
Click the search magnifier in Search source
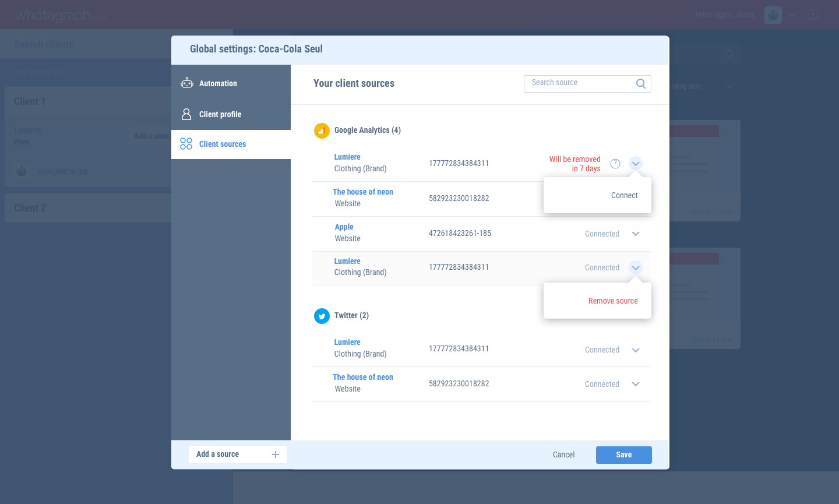(x=641, y=83)
